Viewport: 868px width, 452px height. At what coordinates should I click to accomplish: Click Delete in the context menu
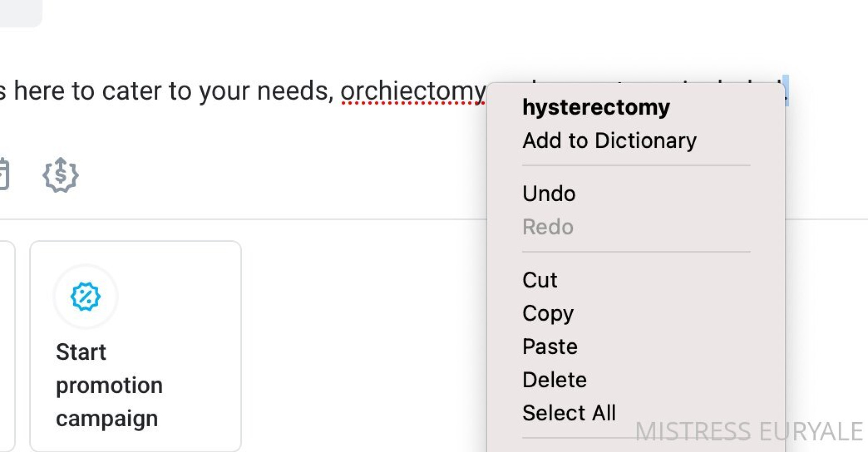click(554, 380)
